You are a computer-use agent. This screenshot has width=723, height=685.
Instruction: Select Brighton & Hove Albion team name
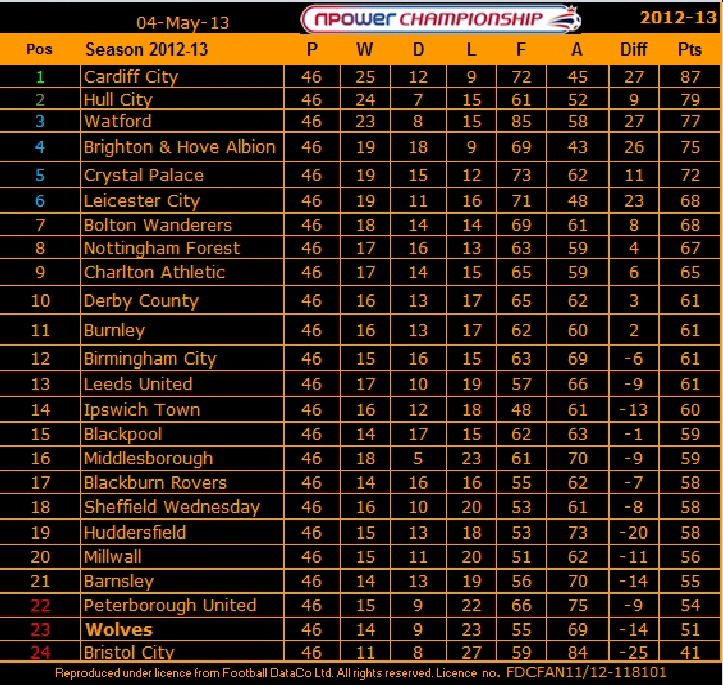click(x=180, y=147)
